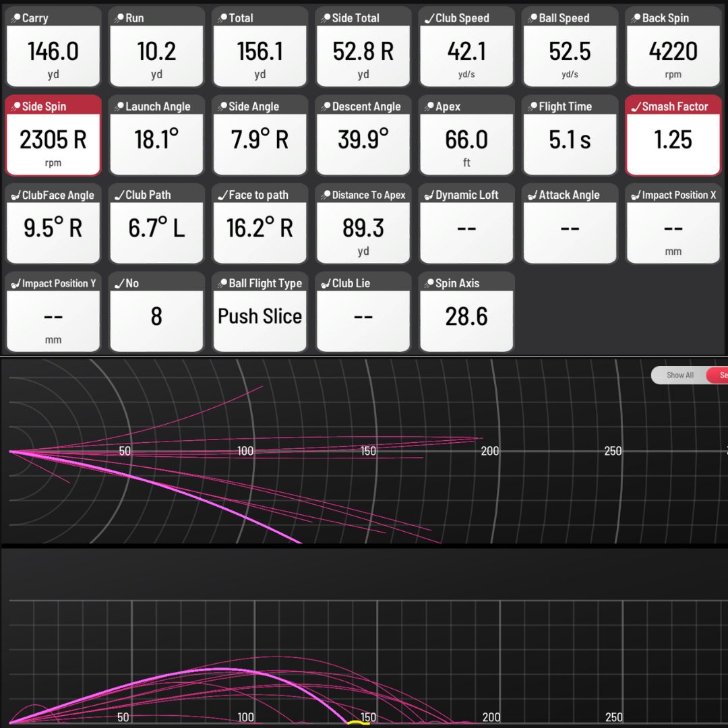Select the Ball Speed 52.5 tile
The height and width of the screenshot is (728, 728).
click(x=570, y=47)
